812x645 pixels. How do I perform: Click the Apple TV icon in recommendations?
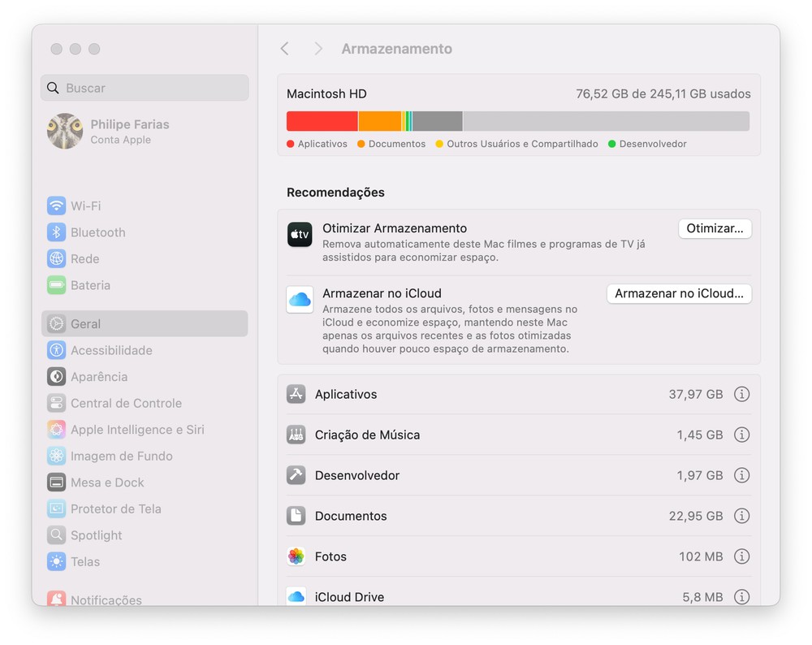tap(300, 235)
